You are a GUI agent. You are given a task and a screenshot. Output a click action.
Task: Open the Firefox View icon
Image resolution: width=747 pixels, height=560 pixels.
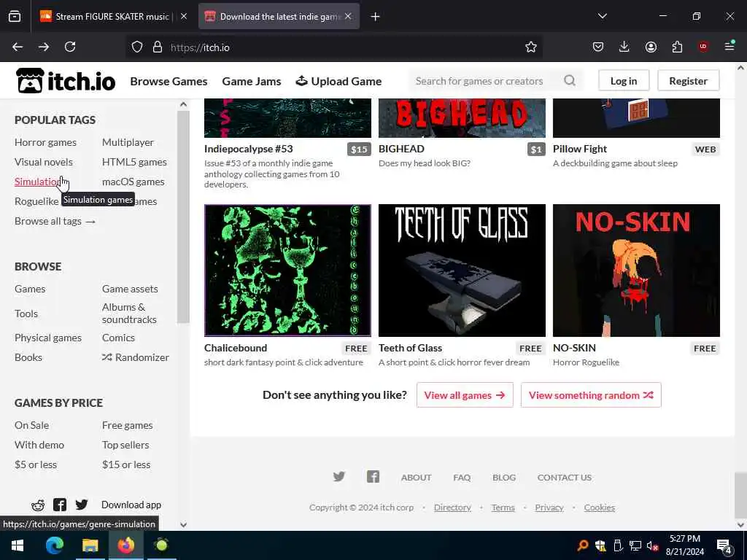point(15,16)
